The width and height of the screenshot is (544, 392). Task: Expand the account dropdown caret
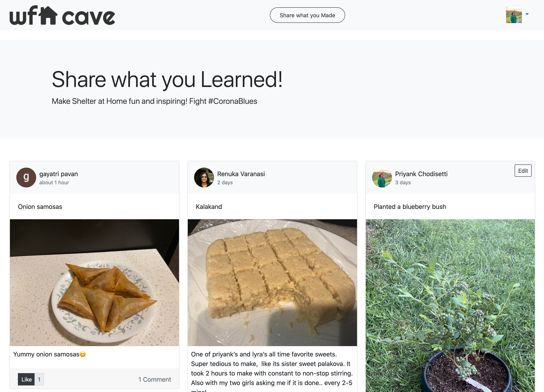527,14
